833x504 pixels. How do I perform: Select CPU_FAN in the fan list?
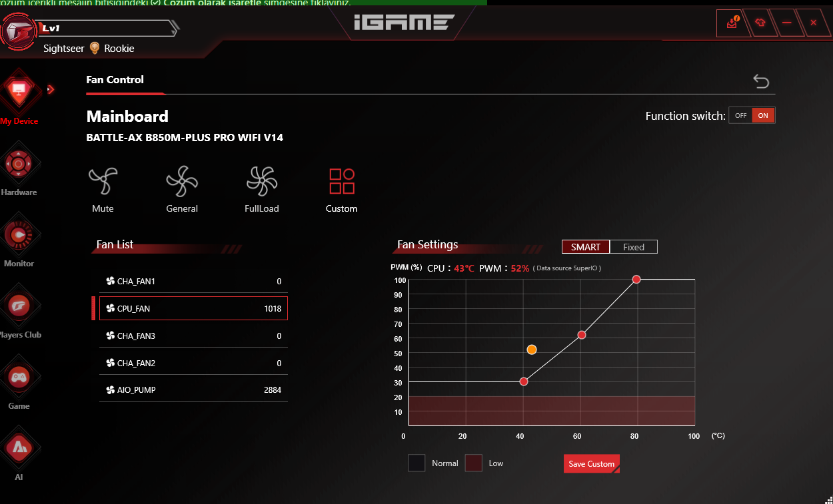point(194,309)
